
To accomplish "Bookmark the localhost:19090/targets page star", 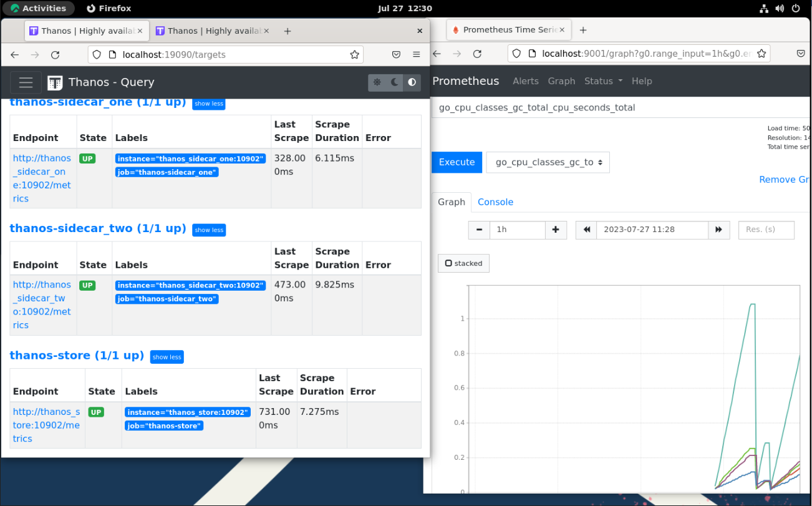I will point(354,55).
